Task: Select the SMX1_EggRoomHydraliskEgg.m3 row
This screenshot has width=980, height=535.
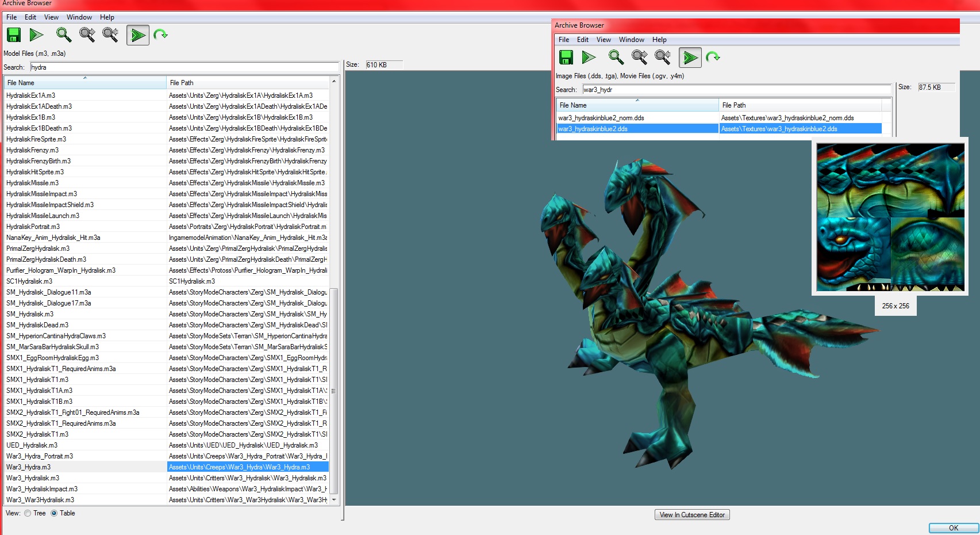Action: (167, 358)
